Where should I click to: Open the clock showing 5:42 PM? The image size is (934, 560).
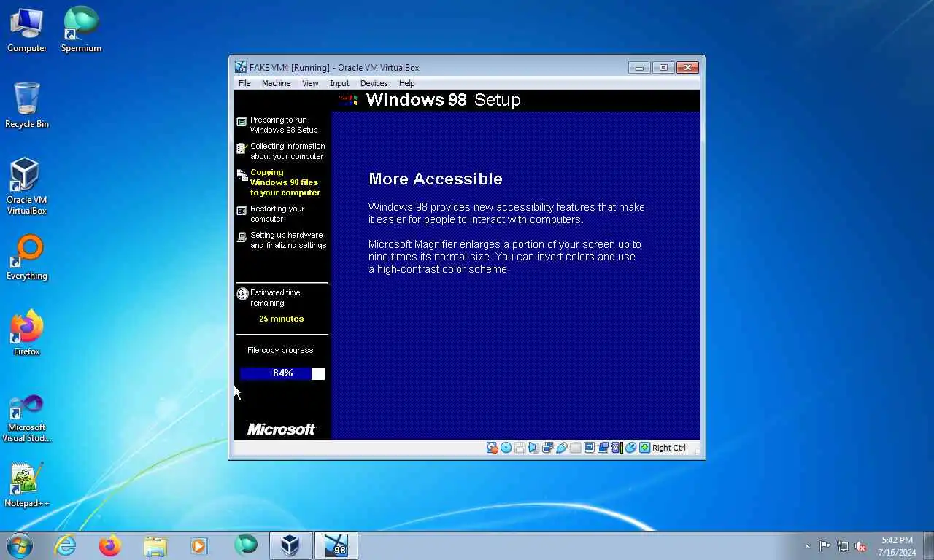point(897,546)
